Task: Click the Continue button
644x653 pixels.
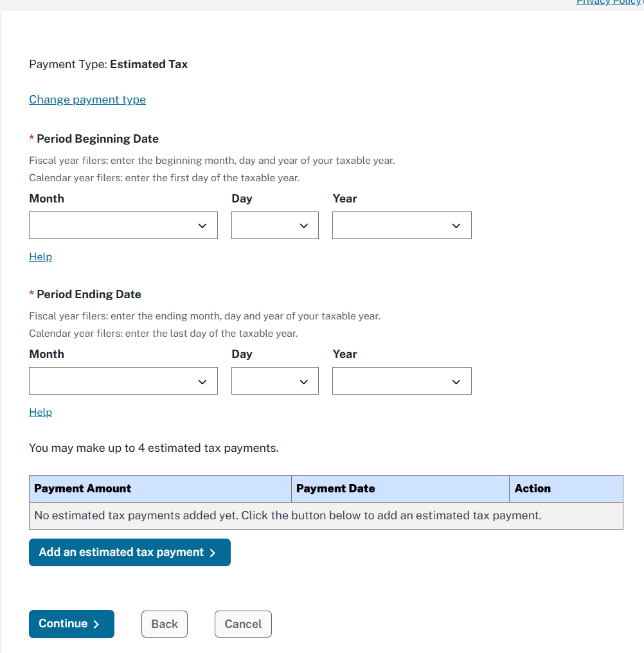Action: pyautogui.click(x=71, y=624)
